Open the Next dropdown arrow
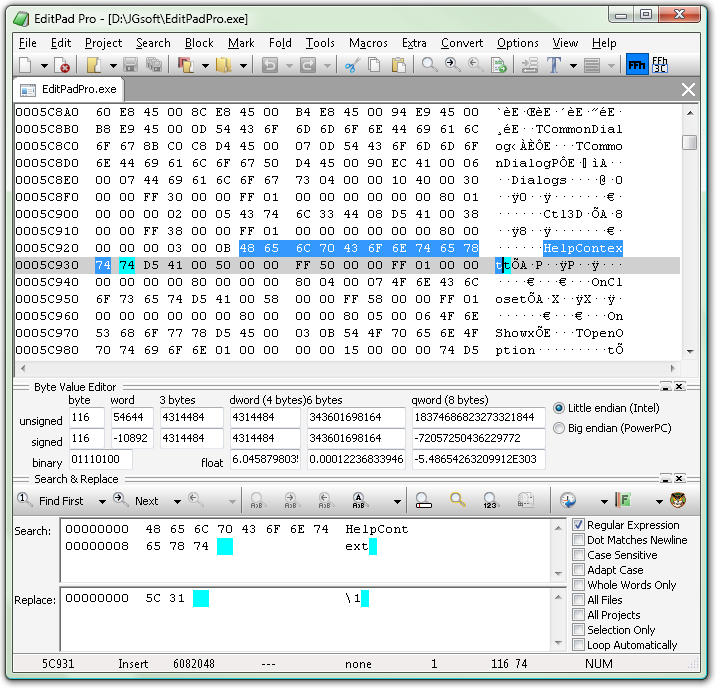Image resolution: width=716 pixels, height=688 pixels. (x=177, y=502)
